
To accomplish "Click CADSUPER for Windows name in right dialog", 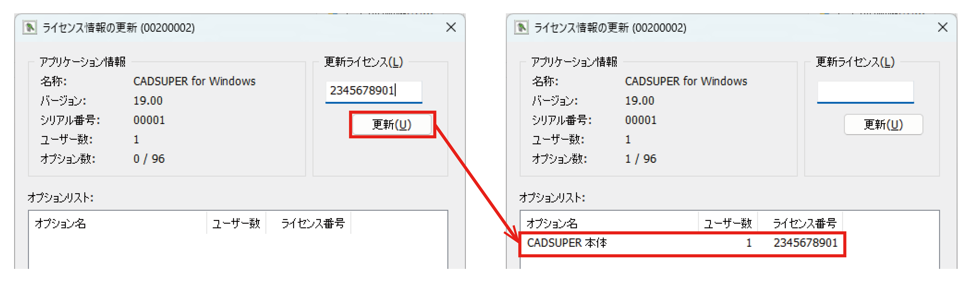I will 686,81.
